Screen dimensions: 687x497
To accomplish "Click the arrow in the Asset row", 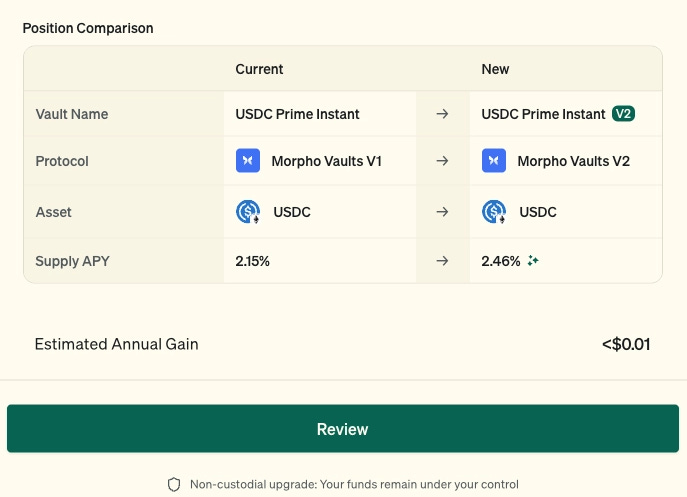I will click(442, 212).
